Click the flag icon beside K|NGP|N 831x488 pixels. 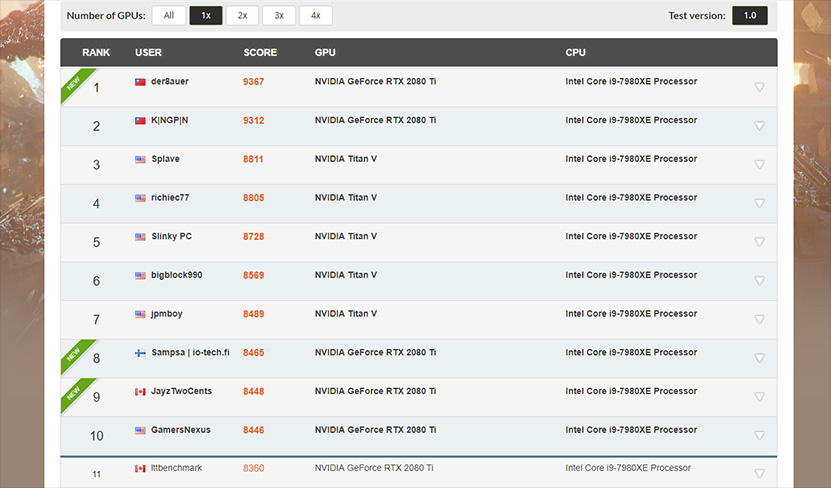pos(140,120)
